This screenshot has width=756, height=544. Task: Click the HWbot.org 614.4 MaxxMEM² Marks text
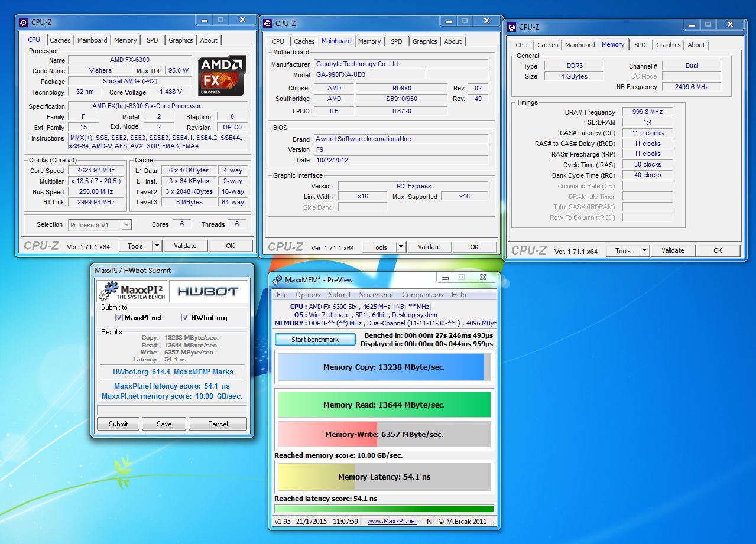click(x=173, y=372)
